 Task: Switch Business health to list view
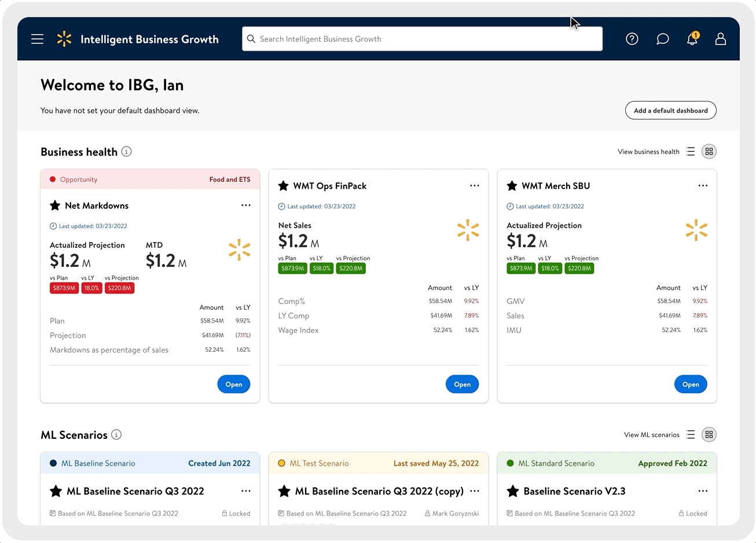point(691,152)
